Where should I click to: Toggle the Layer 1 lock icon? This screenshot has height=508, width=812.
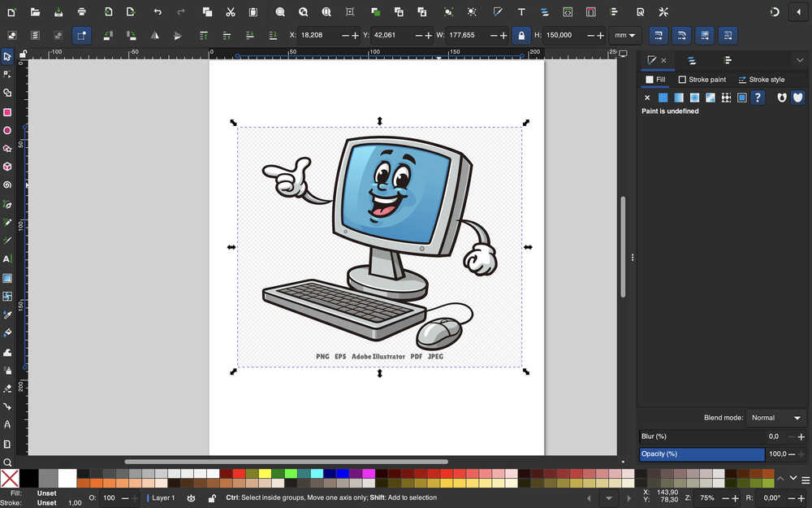tap(212, 497)
